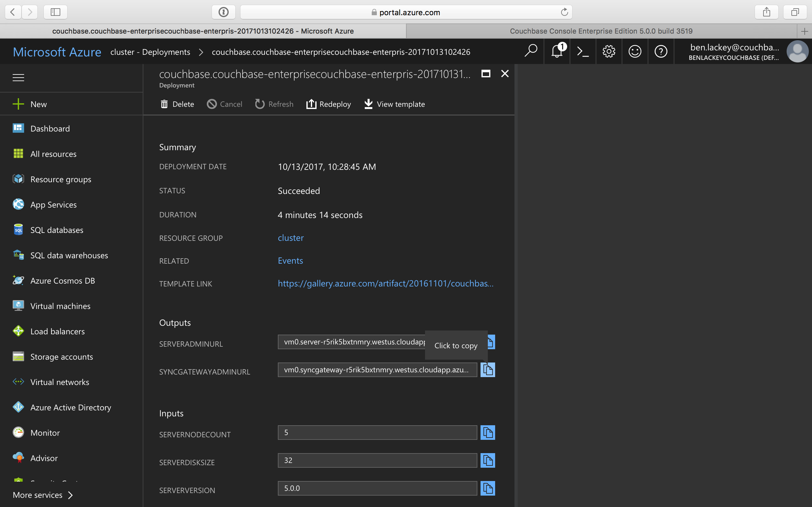Expand More services
This screenshot has height=507, width=812.
(x=37, y=495)
